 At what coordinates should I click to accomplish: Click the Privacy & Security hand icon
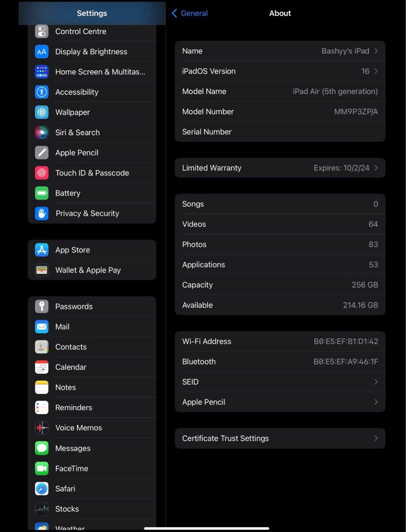(41, 213)
